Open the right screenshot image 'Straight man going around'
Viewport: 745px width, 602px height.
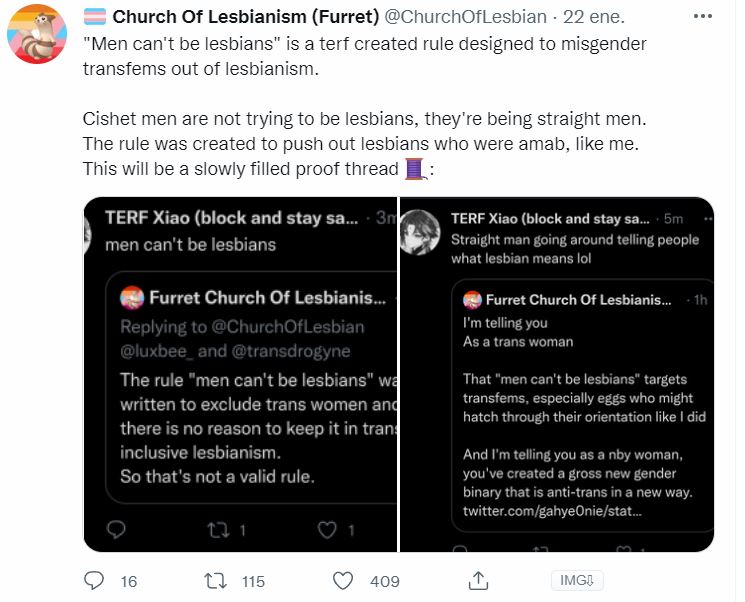pyautogui.click(x=557, y=374)
